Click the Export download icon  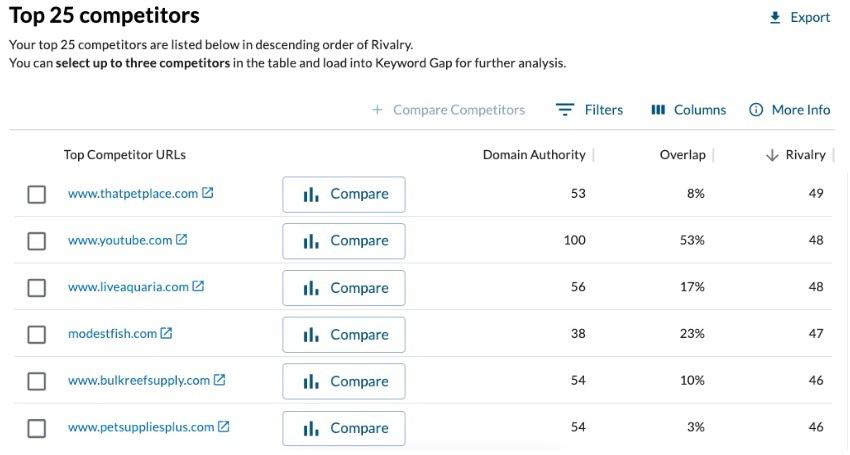[775, 18]
